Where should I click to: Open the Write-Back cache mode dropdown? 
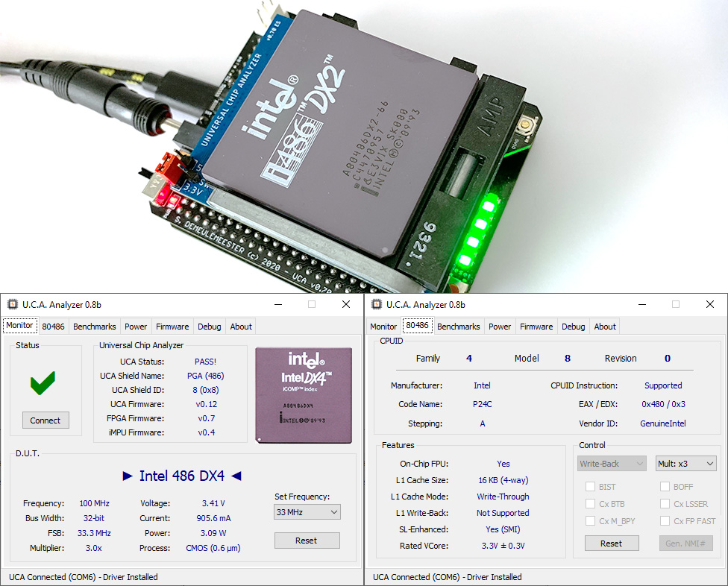[612, 464]
